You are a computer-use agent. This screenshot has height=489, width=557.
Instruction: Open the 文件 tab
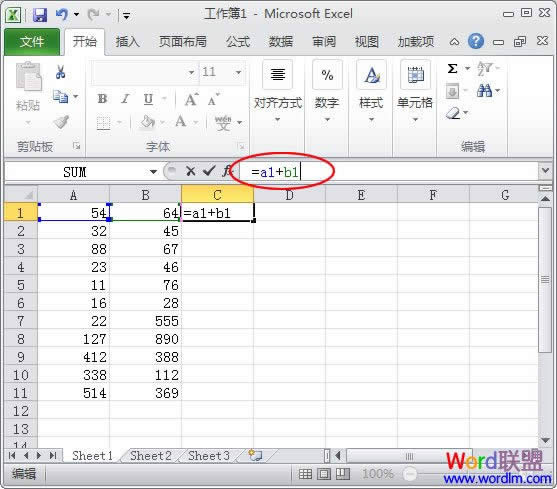[32, 42]
